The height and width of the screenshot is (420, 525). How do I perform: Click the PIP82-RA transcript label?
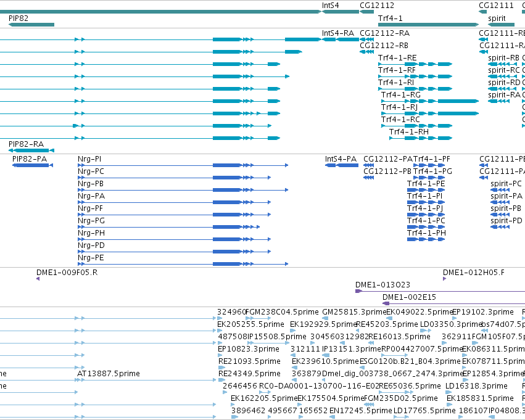click(x=26, y=144)
